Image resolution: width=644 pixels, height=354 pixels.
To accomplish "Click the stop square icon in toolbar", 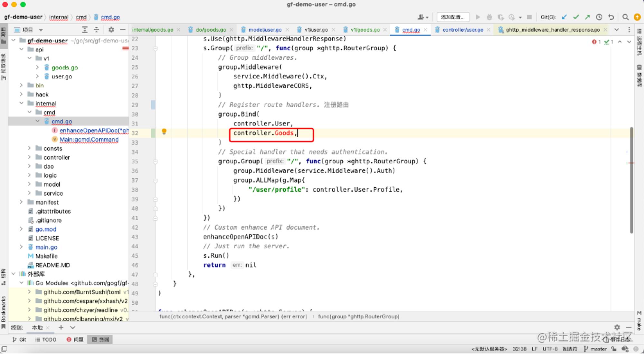I will tap(529, 17).
